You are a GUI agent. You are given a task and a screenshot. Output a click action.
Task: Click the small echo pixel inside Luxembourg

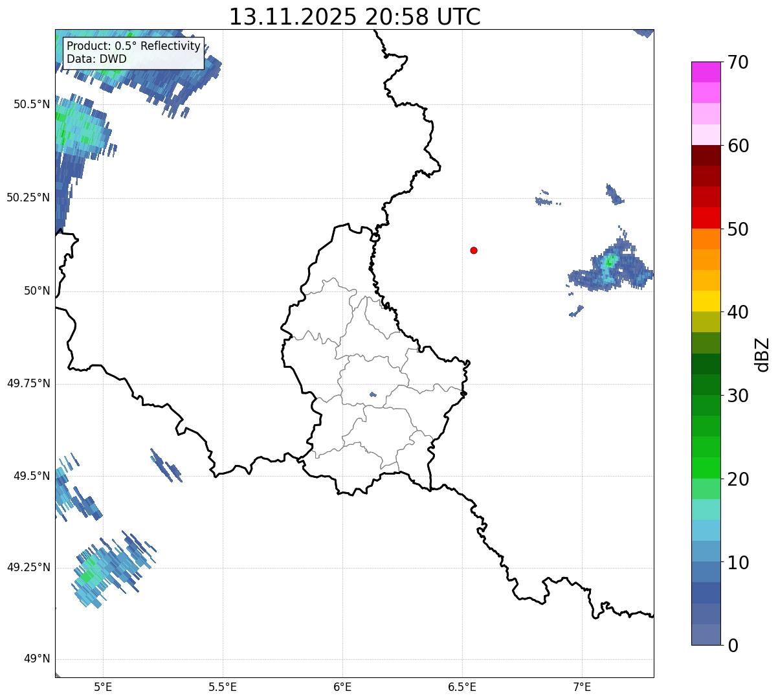point(372,394)
